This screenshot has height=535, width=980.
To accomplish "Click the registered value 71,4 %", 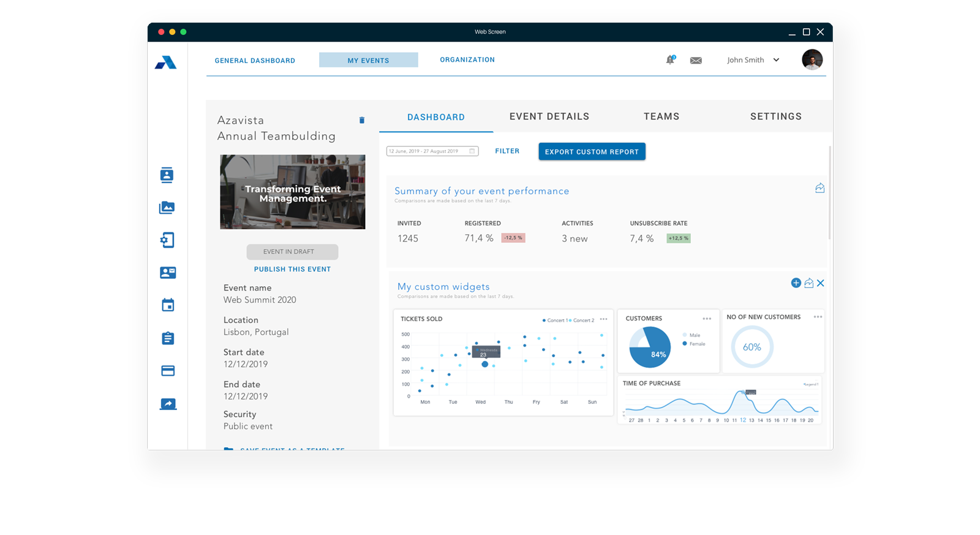I will (x=479, y=238).
